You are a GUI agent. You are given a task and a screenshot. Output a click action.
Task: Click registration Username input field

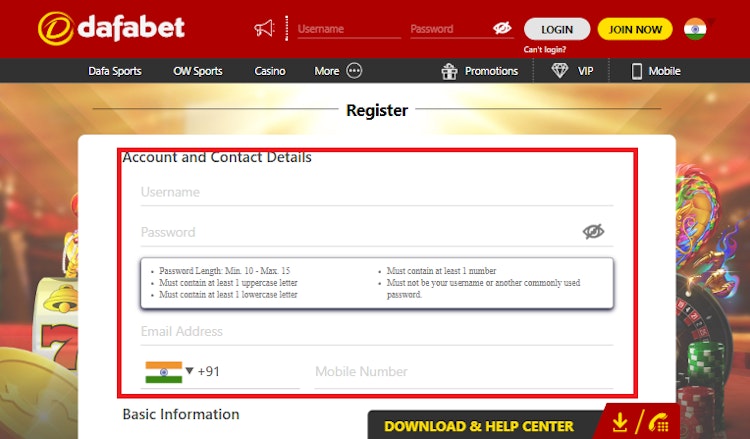click(376, 193)
